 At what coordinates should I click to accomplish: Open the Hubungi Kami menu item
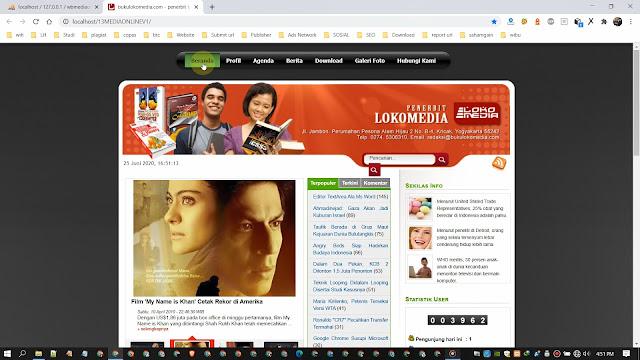(x=416, y=60)
